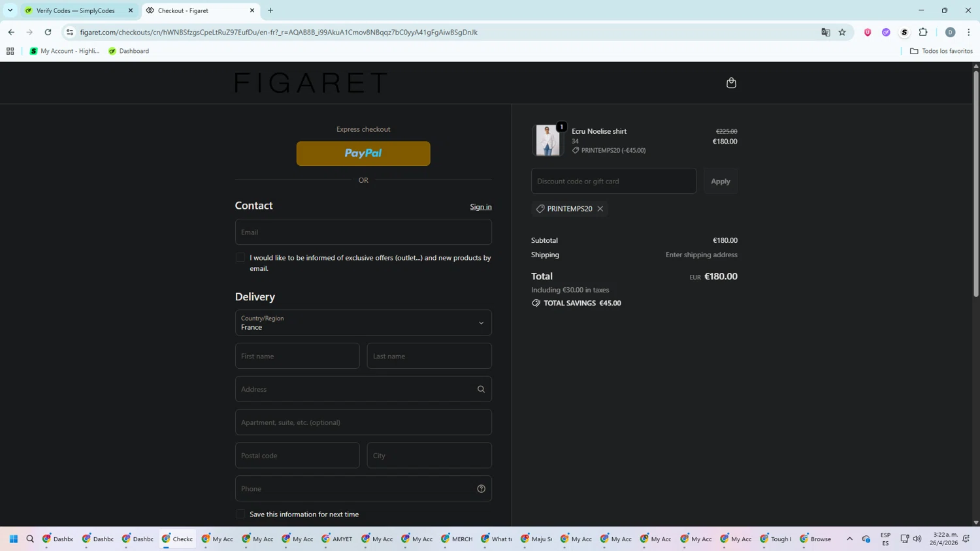The width and height of the screenshot is (980, 551).
Task: Bookmark this page with the star icon
Action: point(842,32)
